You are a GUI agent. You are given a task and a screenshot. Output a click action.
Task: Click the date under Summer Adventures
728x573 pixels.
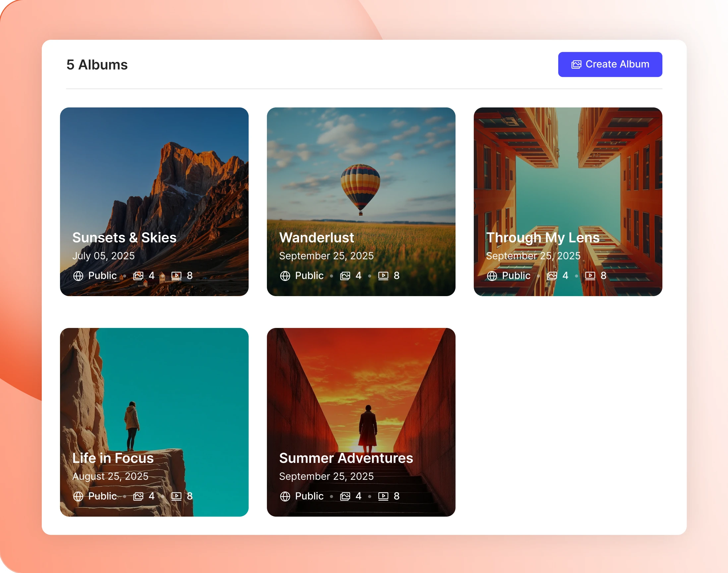point(326,477)
